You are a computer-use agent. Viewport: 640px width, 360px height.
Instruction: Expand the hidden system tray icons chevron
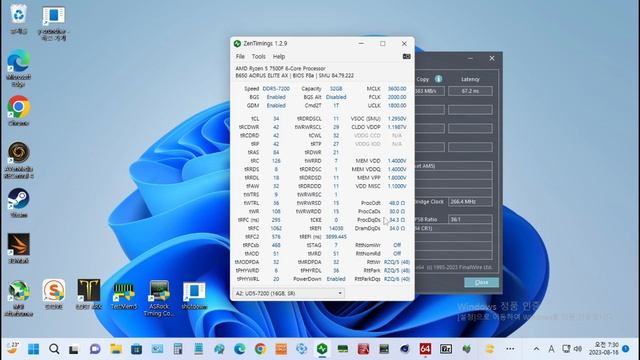[536, 349]
